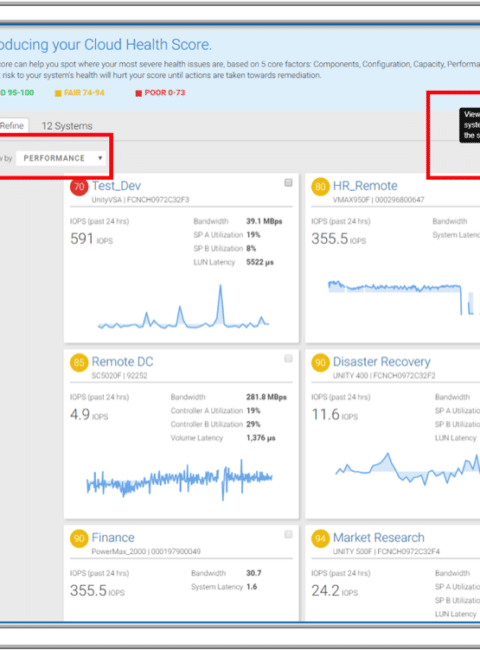Click Disaster Recovery 11.6 IOPS value

[x=335, y=415]
